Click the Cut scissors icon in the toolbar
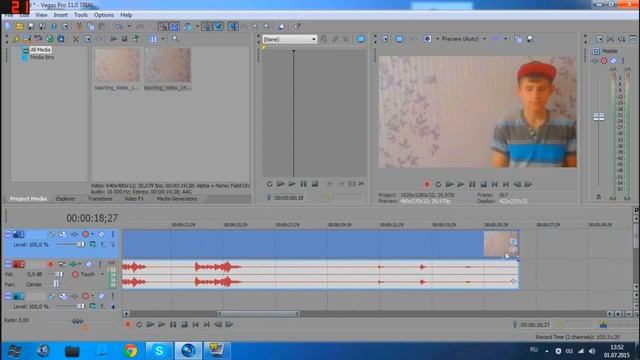This screenshot has height=360, width=640. [x=79, y=27]
